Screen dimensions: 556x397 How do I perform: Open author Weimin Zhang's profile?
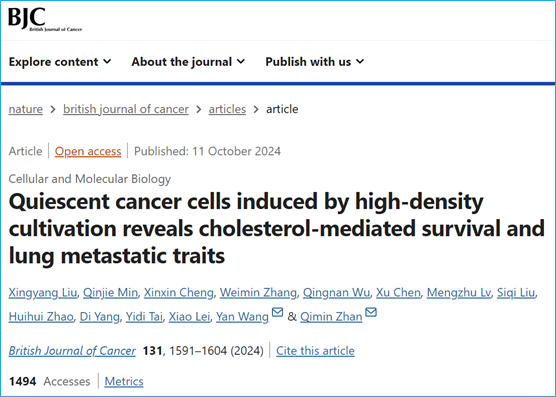pyautogui.click(x=258, y=293)
